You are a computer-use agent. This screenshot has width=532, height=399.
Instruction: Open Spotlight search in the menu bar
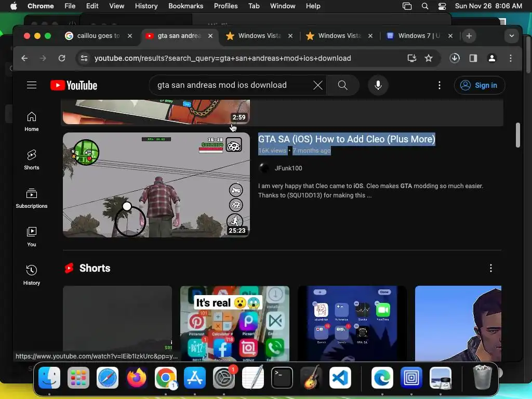(425, 6)
